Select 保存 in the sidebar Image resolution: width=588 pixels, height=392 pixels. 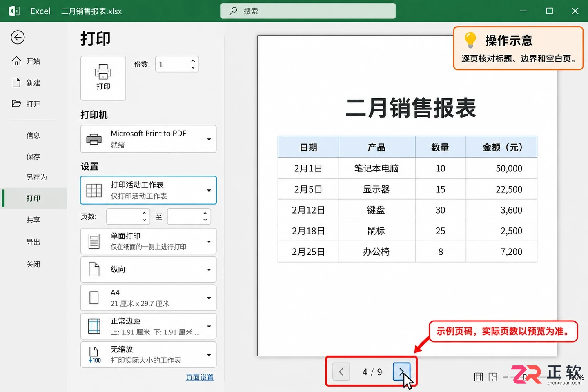pyautogui.click(x=33, y=157)
